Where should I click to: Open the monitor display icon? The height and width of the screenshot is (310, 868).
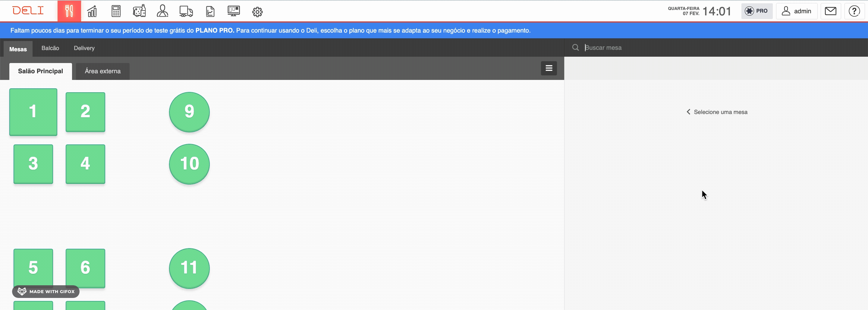(x=234, y=11)
